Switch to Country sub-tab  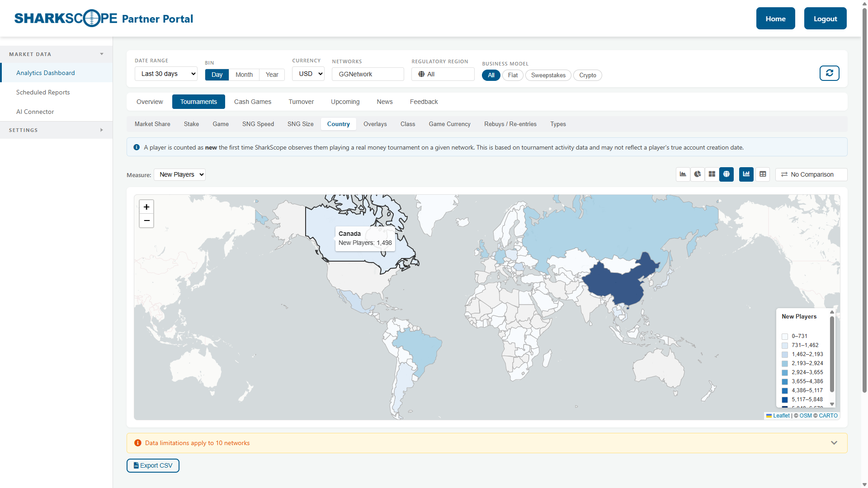(339, 124)
